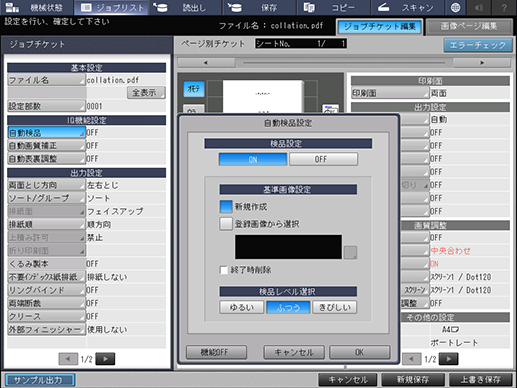Open the 自動検品 setting in IQ機能設定
The image size is (517, 388).
46,133
